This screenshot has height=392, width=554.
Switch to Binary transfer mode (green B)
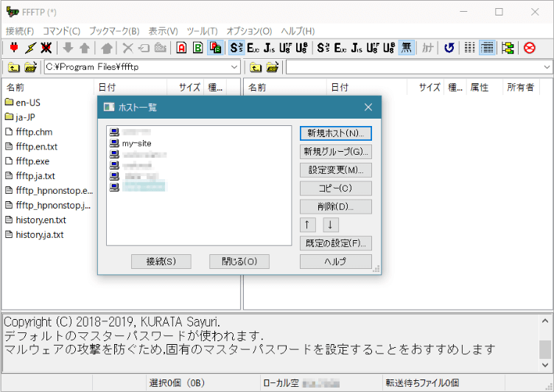tap(198, 48)
